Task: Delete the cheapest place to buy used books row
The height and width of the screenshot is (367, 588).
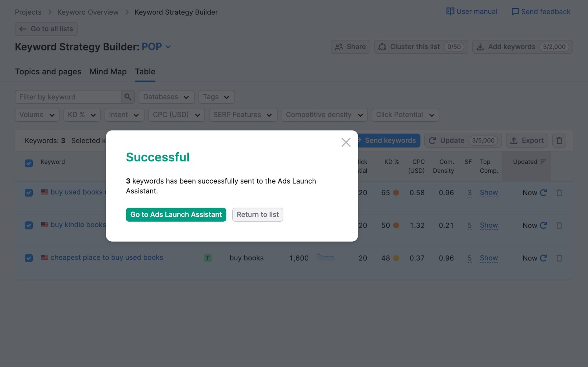Action: click(x=559, y=258)
